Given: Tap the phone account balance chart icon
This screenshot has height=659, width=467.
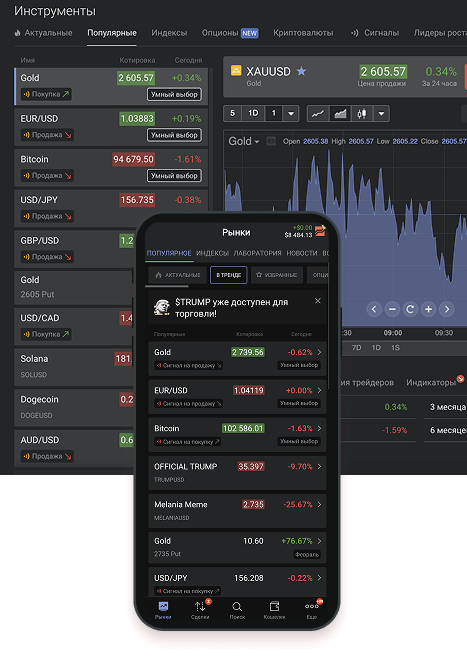Looking at the screenshot, I should [320, 230].
